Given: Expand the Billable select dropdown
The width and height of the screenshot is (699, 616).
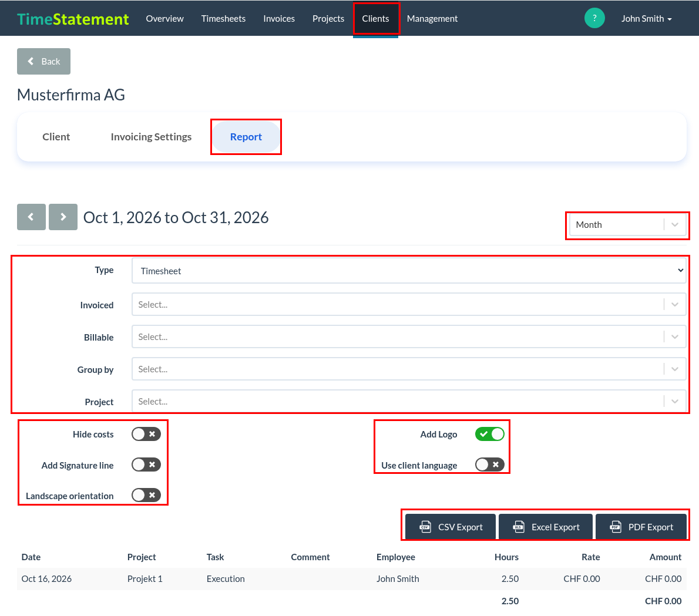Looking at the screenshot, I should point(409,337).
